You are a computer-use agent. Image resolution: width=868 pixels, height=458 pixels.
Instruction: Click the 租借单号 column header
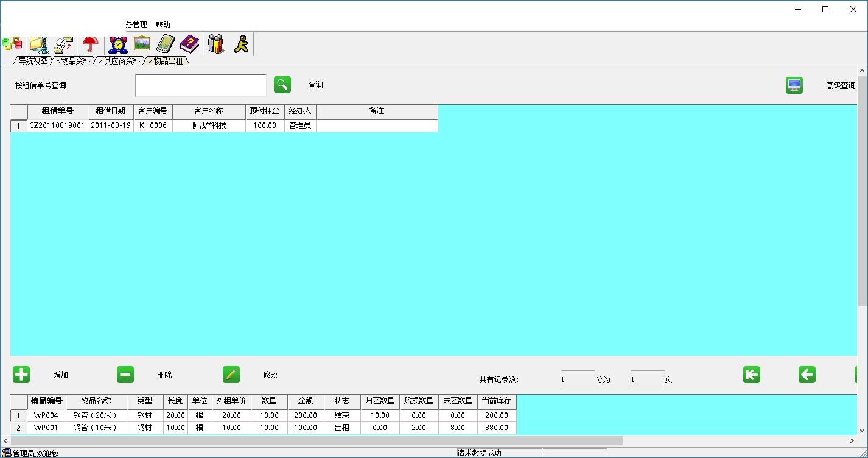pyautogui.click(x=57, y=111)
